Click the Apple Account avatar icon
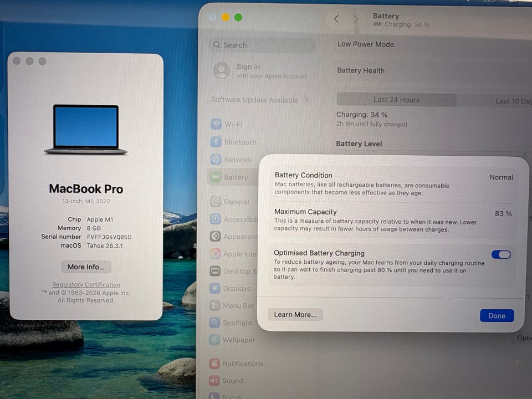The image size is (532, 399). tap(221, 70)
